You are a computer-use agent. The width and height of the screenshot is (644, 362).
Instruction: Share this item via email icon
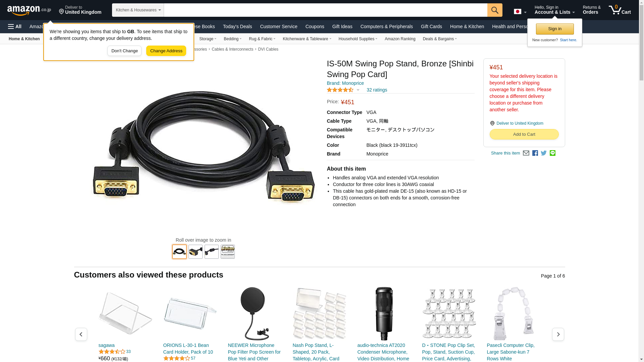[526, 153]
